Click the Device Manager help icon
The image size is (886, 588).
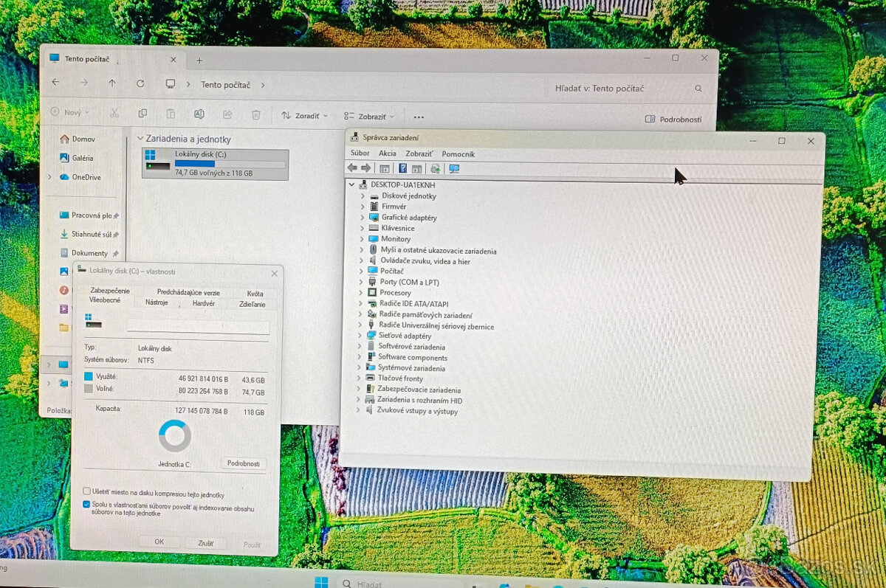[402, 168]
